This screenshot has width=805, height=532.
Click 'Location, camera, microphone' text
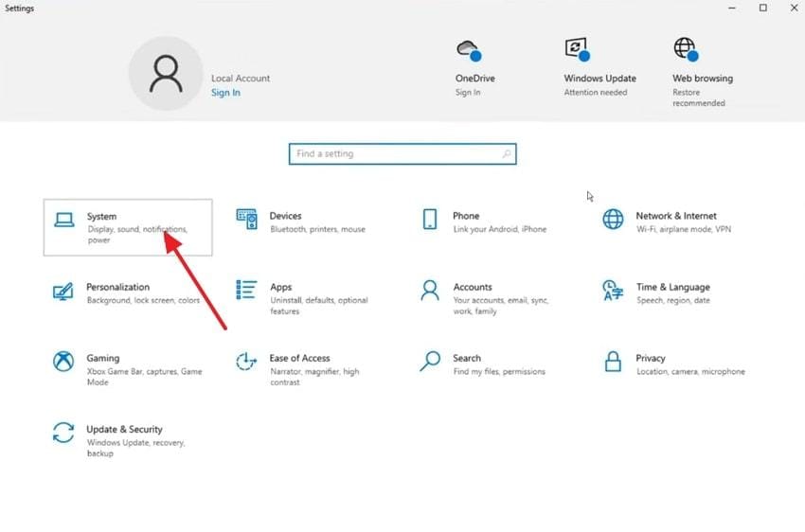[x=690, y=371]
